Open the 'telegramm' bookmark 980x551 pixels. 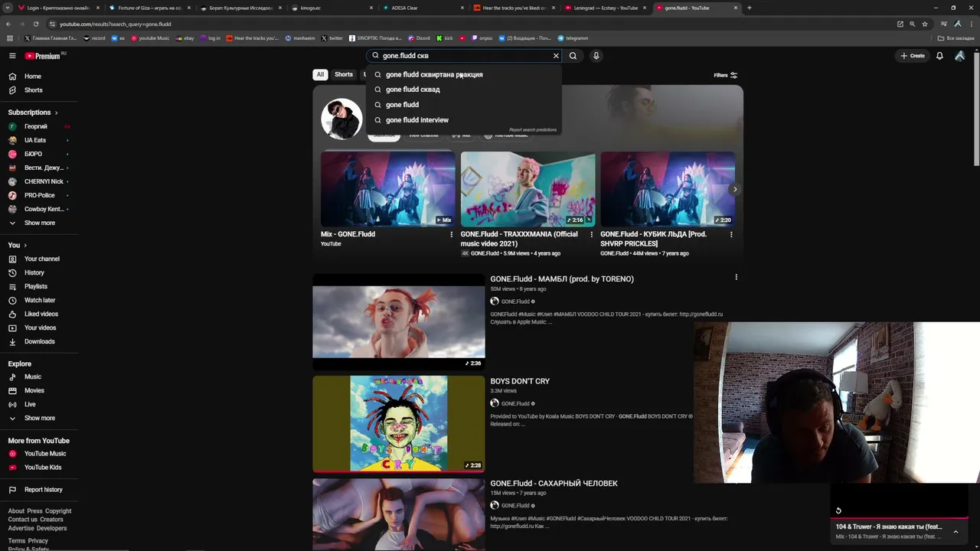tap(573, 38)
